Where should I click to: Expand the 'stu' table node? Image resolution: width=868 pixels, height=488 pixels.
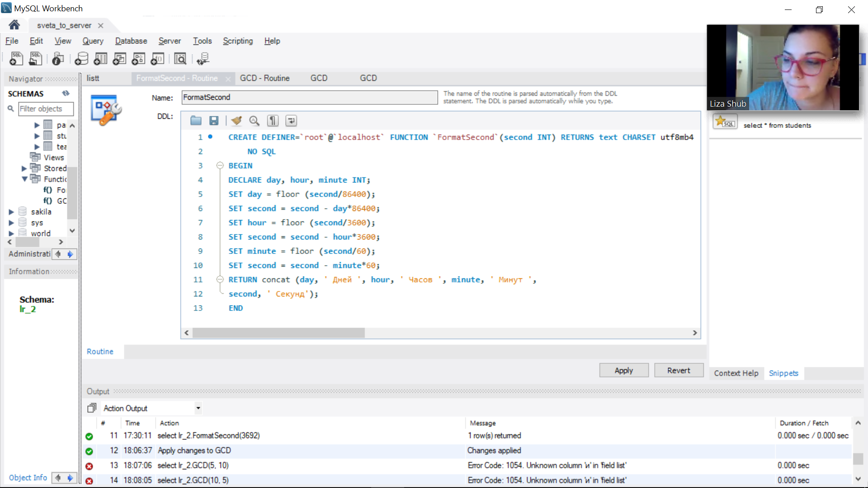click(x=37, y=136)
